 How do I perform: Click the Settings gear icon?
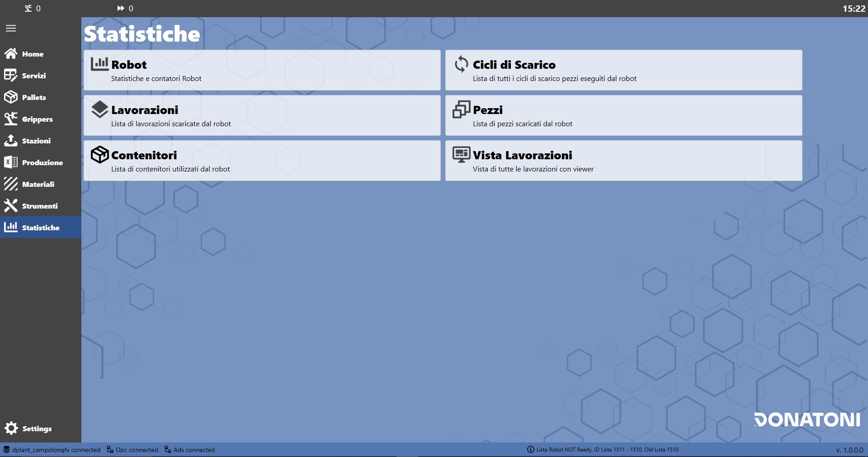(11, 428)
